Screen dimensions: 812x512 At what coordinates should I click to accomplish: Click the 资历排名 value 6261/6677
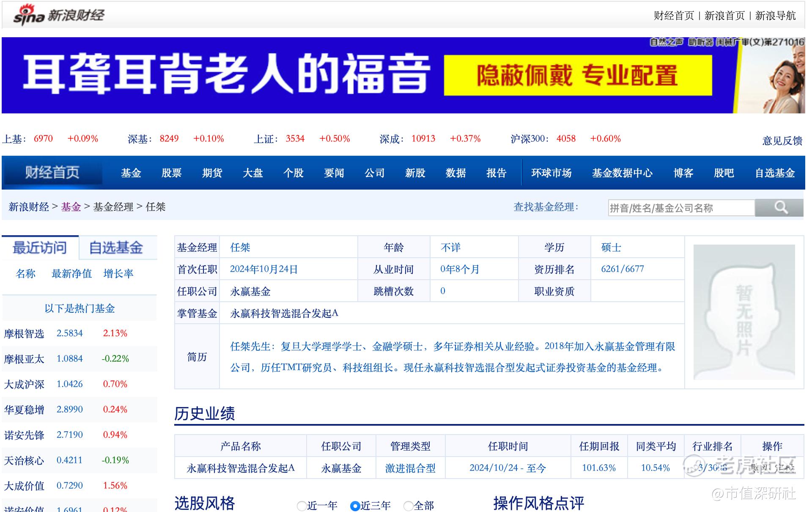623,269
